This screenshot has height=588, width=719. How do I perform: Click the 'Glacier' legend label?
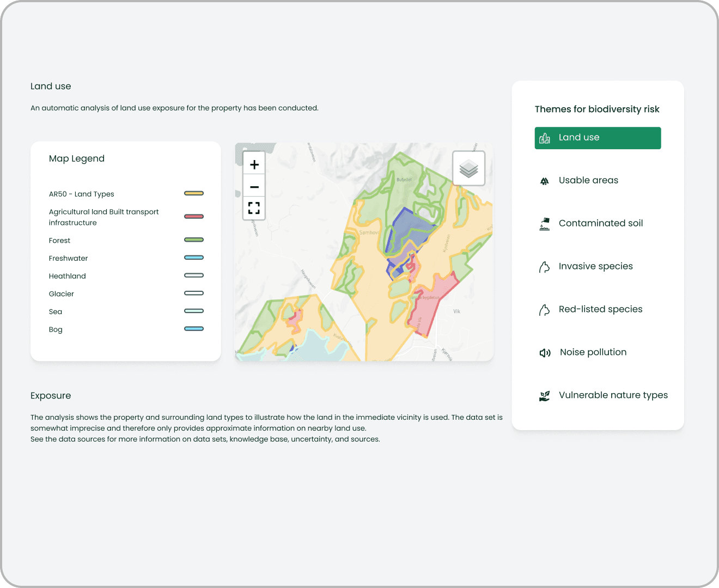(62, 294)
